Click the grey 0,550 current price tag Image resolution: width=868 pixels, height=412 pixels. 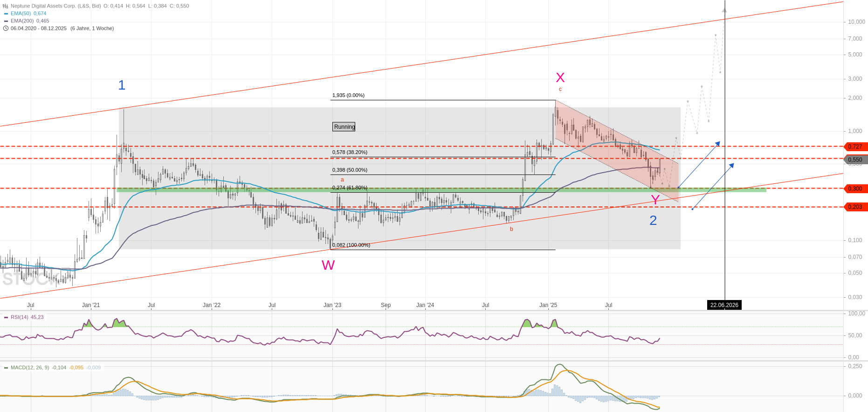click(x=855, y=160)
